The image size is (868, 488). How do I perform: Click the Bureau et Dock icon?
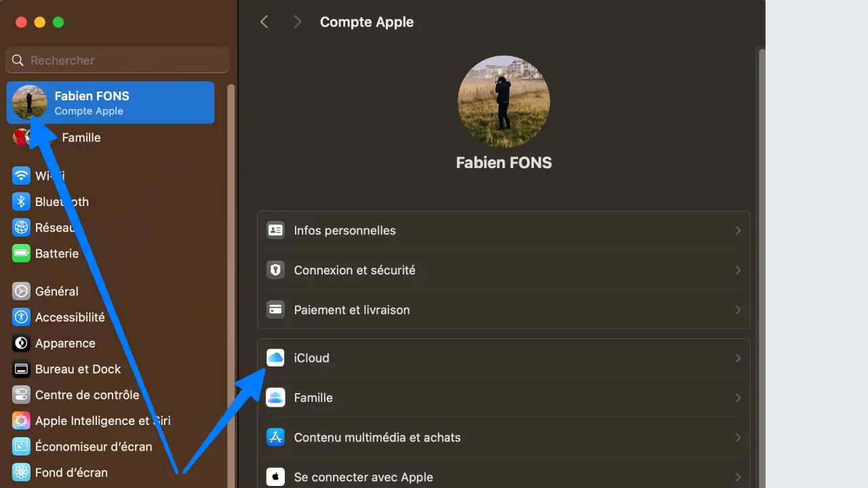point(22,369)
